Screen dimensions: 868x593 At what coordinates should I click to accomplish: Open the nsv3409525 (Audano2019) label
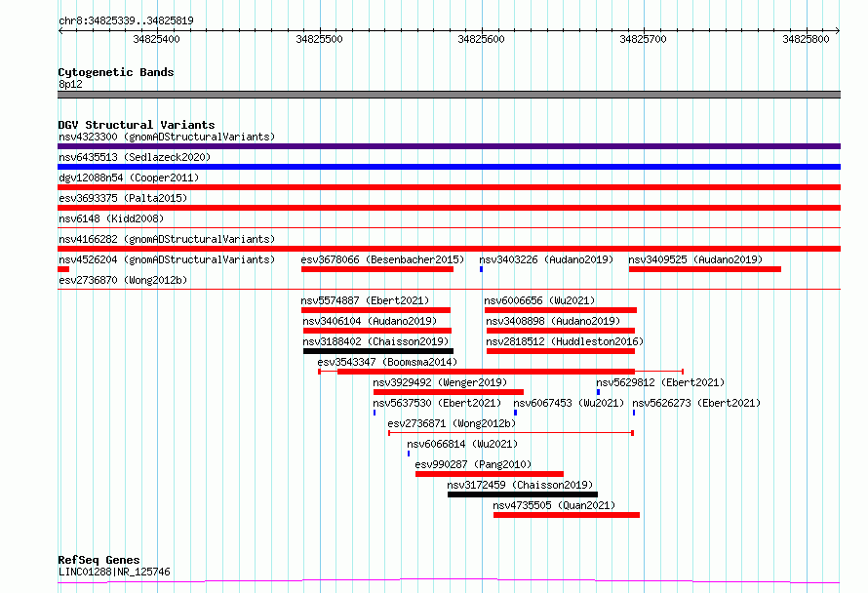coord(695,259)
